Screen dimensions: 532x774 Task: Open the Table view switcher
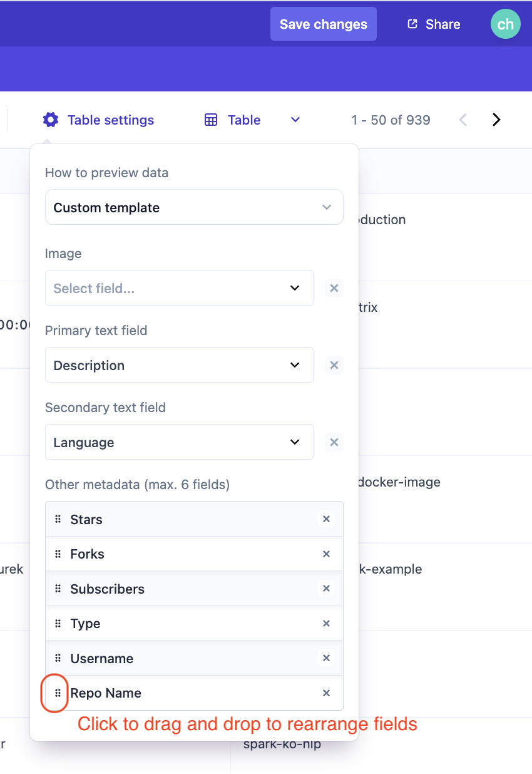252,120
